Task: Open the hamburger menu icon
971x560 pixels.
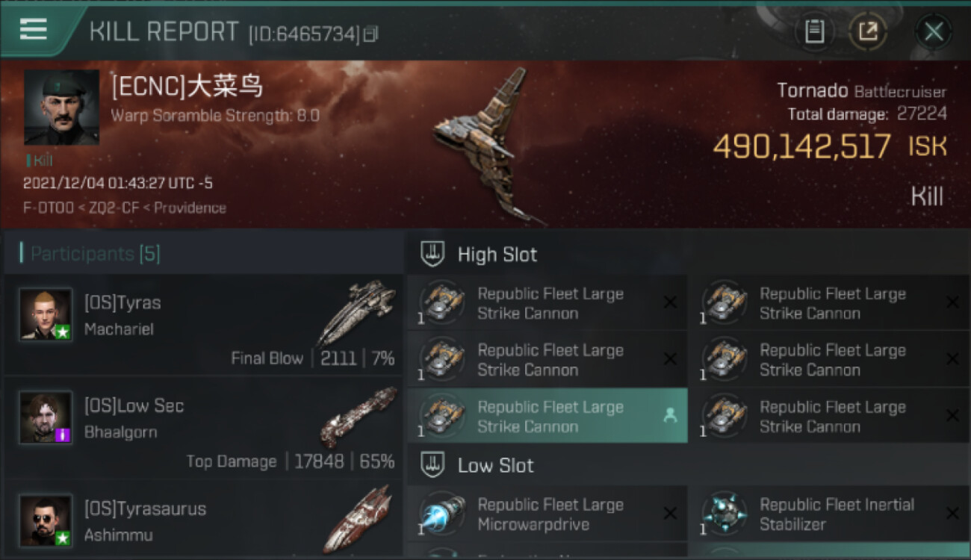Action: [x=33, y=29]
